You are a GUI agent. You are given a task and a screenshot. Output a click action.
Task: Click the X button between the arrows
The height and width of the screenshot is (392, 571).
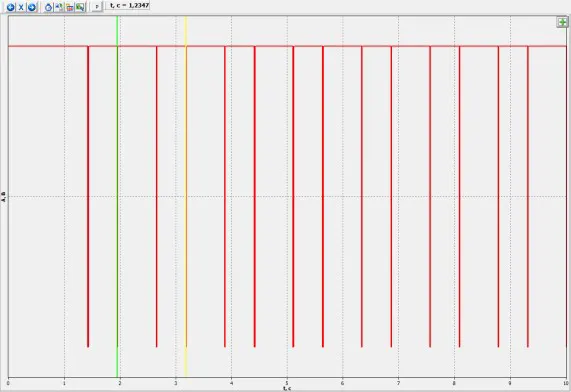coord(21,7)
